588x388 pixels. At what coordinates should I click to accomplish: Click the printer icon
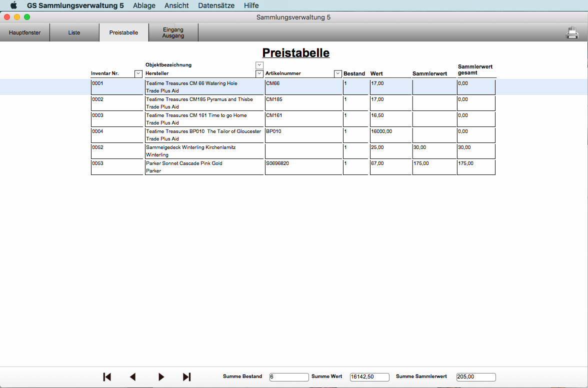(x=572, y=33)
